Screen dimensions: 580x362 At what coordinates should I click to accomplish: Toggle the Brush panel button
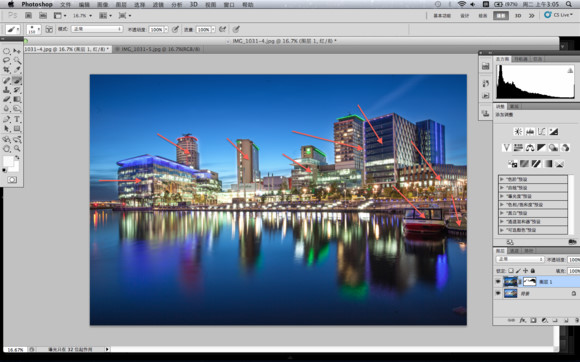pyautogui.click(x=49, y=29)
